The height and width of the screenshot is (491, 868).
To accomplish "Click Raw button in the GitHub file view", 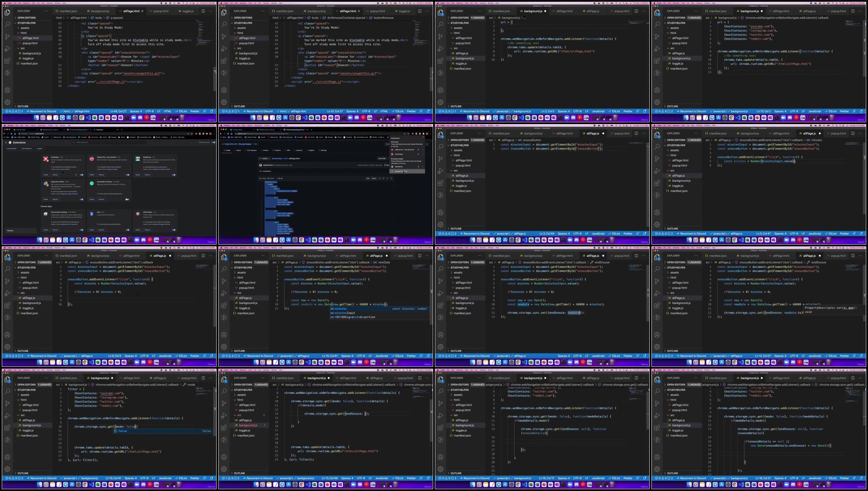I will (x=368, y=178).
